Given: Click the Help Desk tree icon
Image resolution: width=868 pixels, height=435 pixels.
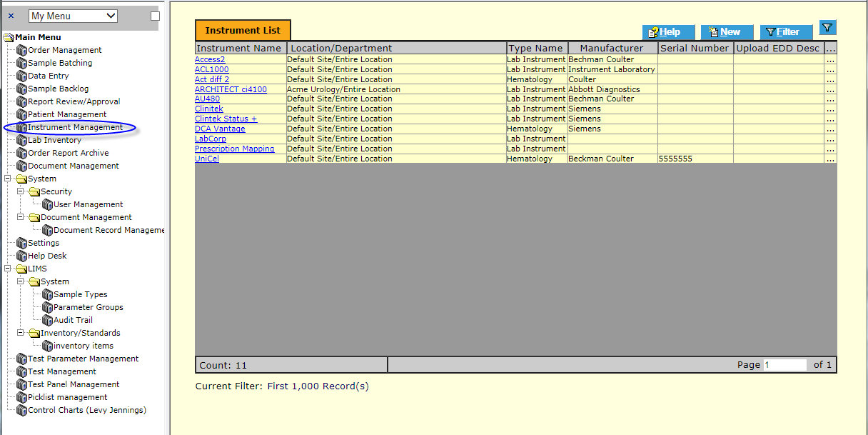Looking at the screenshot, I should pyautogui.click(x=21, y=256).
